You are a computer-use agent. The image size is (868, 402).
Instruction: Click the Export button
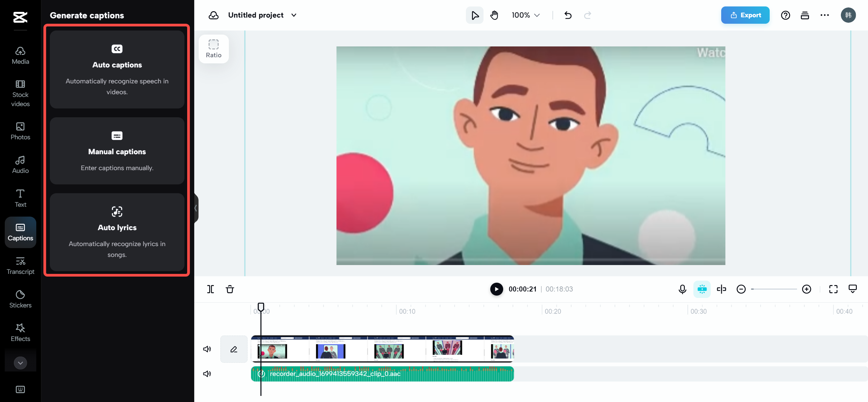click(x=745, y=15)
